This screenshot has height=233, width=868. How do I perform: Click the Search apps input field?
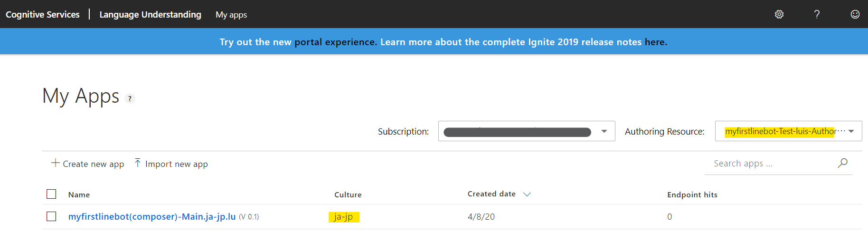(773, 164)
